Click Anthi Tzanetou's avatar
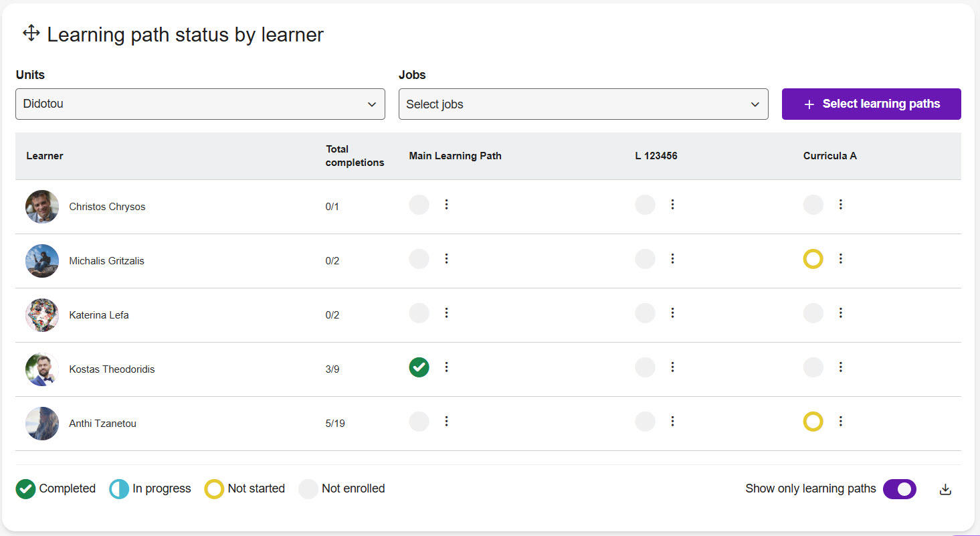 click(x=42, y=424)
